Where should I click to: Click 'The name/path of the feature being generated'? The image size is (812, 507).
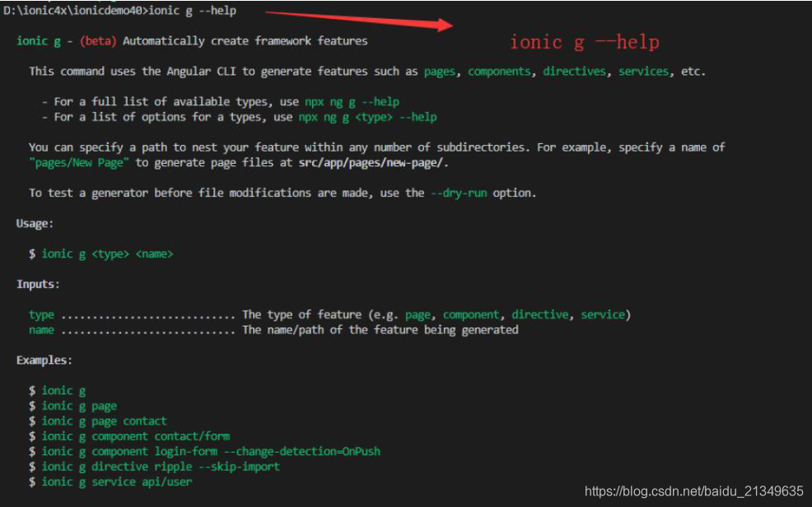(x=380, y=330)
